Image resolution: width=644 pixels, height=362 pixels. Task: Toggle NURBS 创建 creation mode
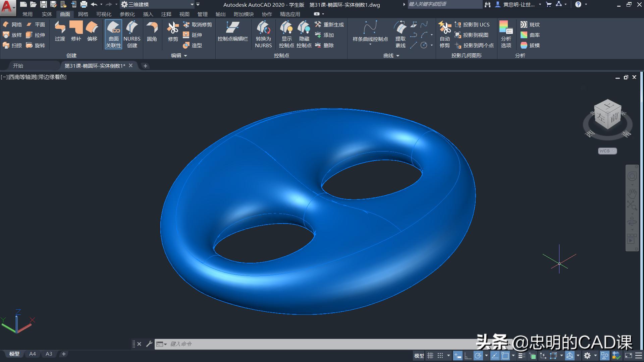132,34
